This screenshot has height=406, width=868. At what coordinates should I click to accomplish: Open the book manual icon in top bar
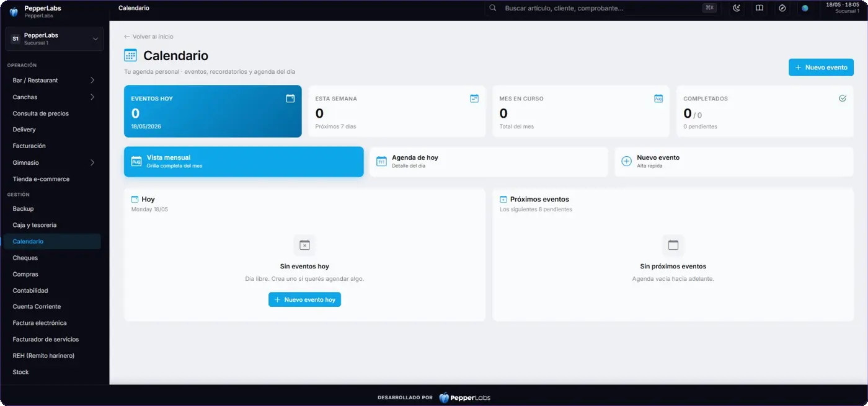click(759, 8)
